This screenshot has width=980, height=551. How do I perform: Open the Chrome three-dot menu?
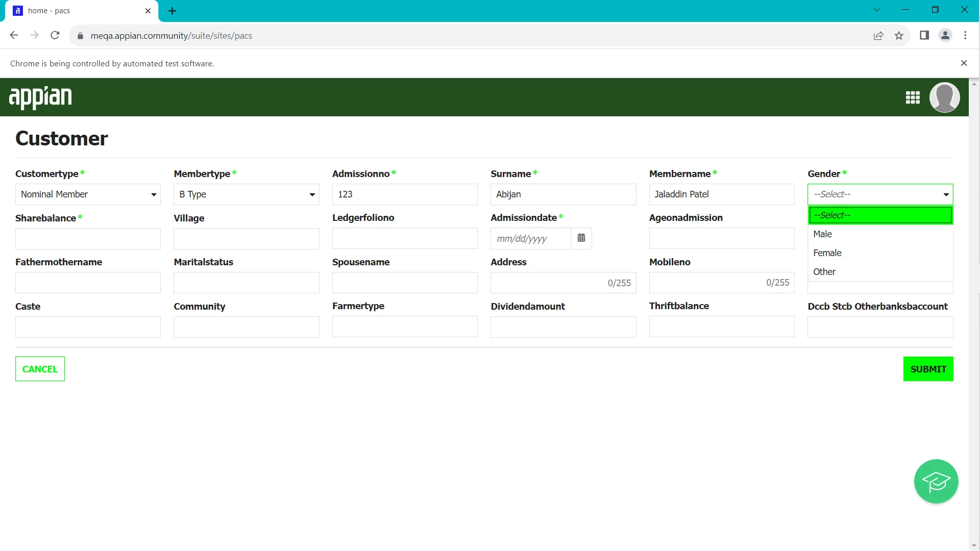tap(965, 35)
